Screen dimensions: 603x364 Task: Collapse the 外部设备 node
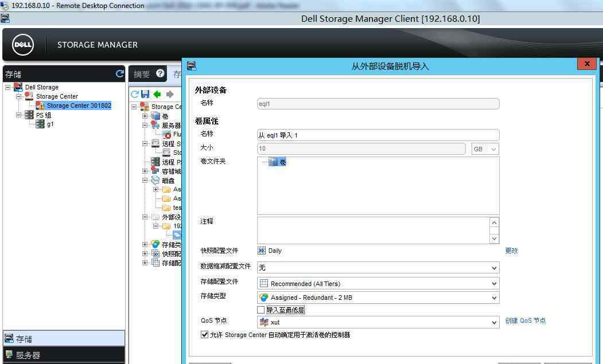point(145,217)
